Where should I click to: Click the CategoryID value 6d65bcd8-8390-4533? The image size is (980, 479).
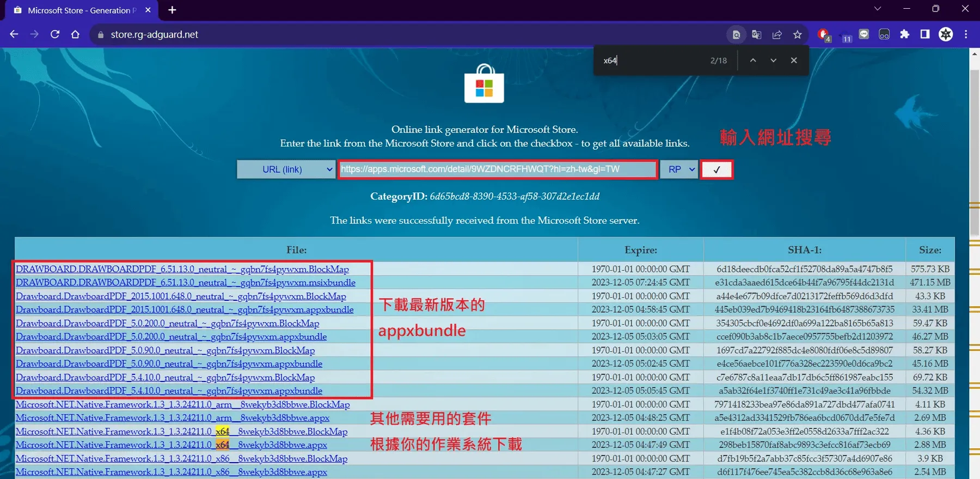pyautogui.click(x=514, y=196)
